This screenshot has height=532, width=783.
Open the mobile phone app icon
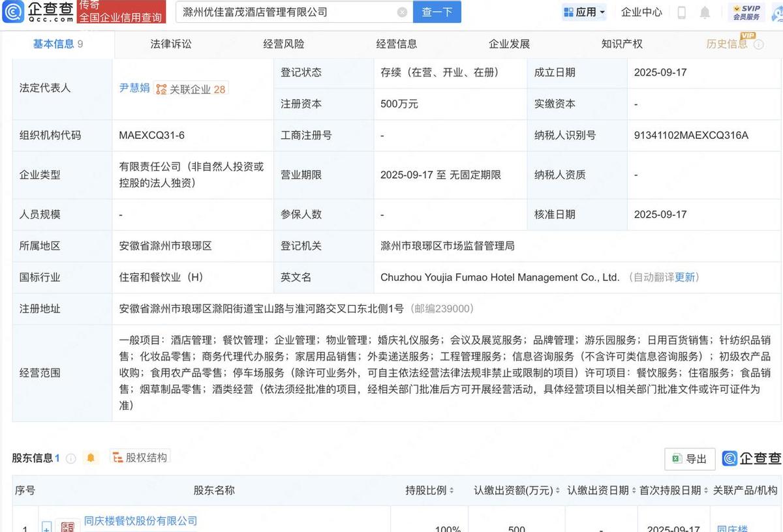681,12
